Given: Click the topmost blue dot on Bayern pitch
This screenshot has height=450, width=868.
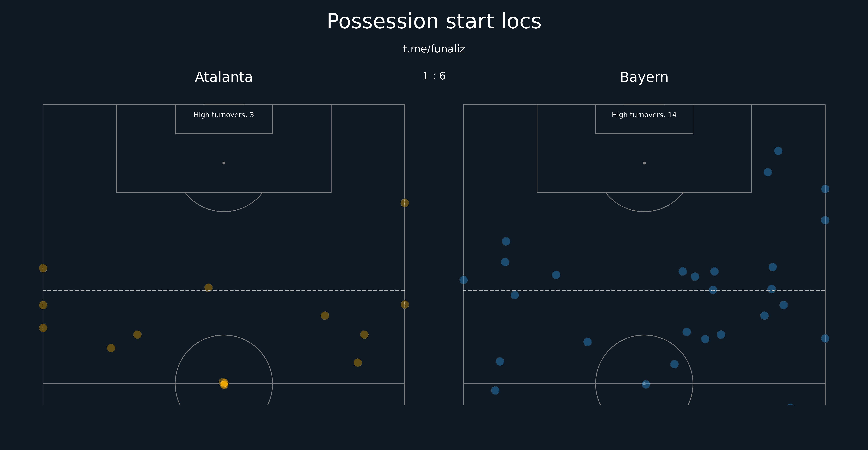Looking at the screenshot, I should click(778, 151).
